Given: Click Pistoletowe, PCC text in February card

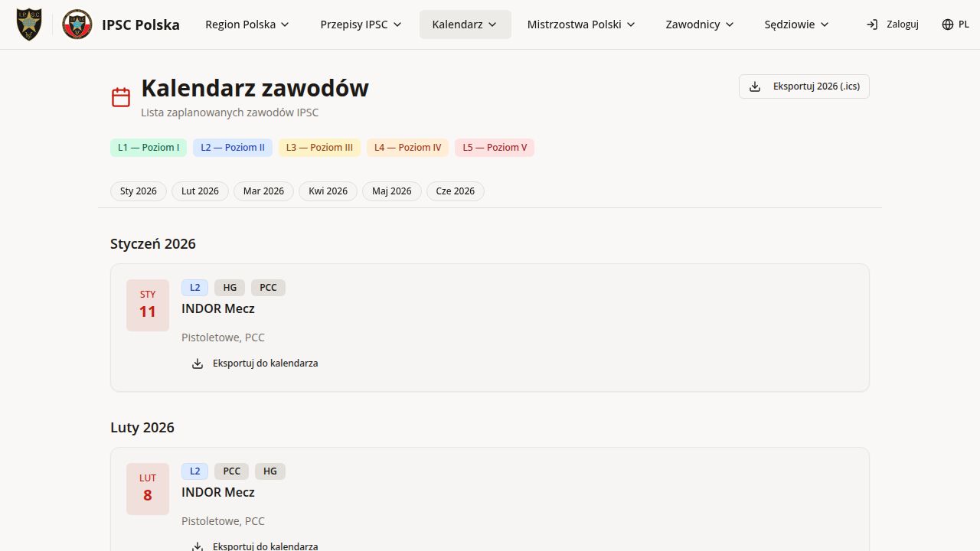Looking at the screenshot, I should [x=223, y=521].
